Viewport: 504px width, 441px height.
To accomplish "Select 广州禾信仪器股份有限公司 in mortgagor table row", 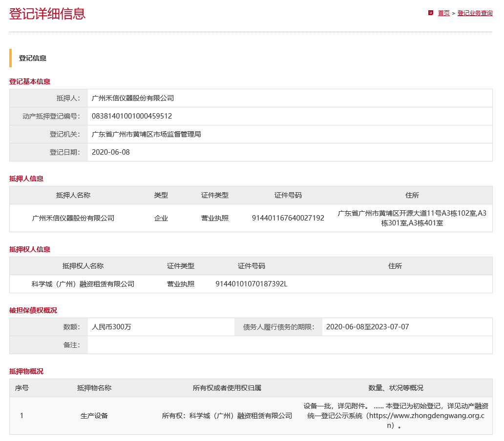I will 73,218.
